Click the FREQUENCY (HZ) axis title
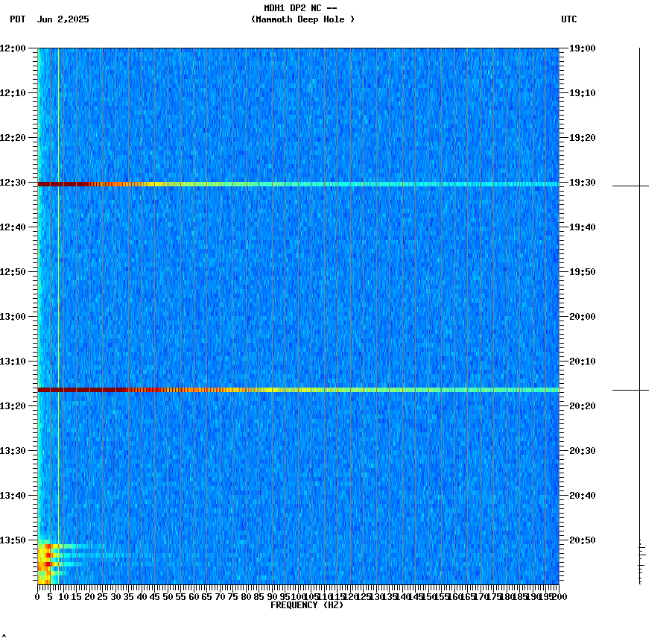 pos(308,604)
